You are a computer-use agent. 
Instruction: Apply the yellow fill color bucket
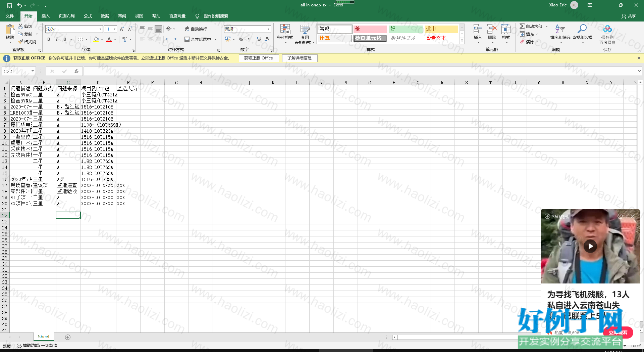coord(96,39)
